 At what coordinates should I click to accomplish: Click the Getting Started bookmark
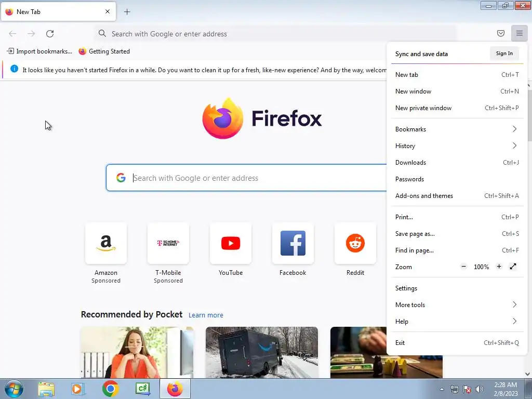tap(104, 51)
